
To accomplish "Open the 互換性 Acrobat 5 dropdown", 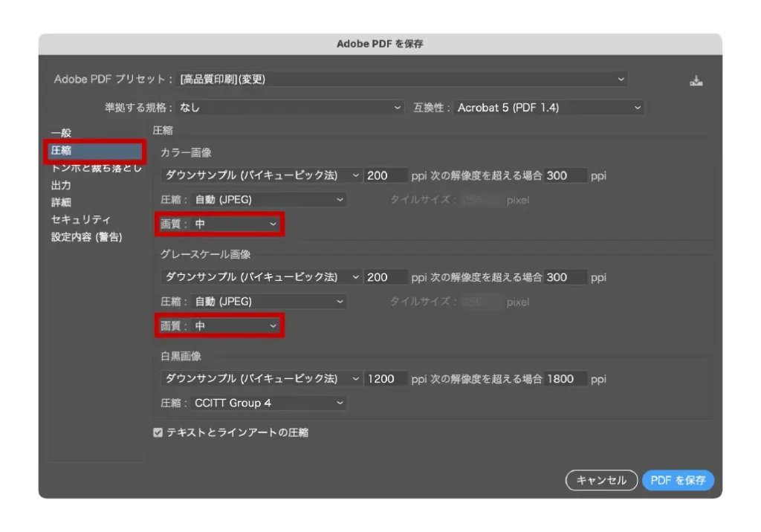I will (548, 108).
